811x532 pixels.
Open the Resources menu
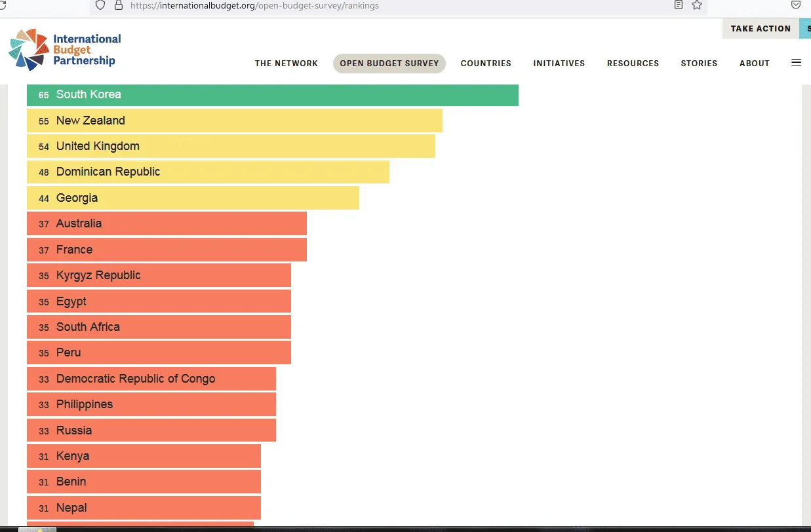tap(633, 64)
